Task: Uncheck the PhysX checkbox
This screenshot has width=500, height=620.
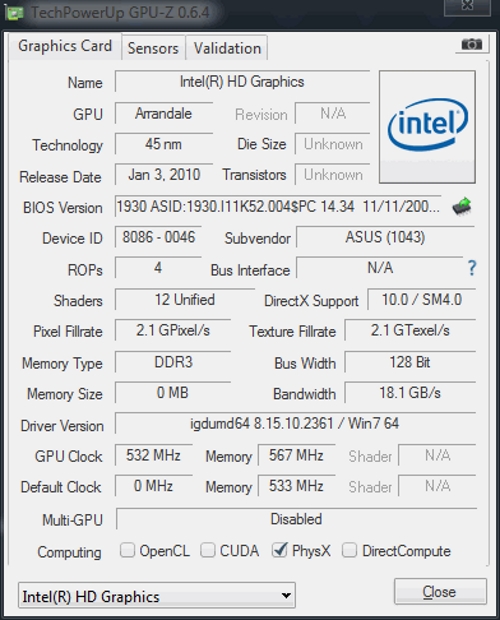Action: (x=279, y=550)
